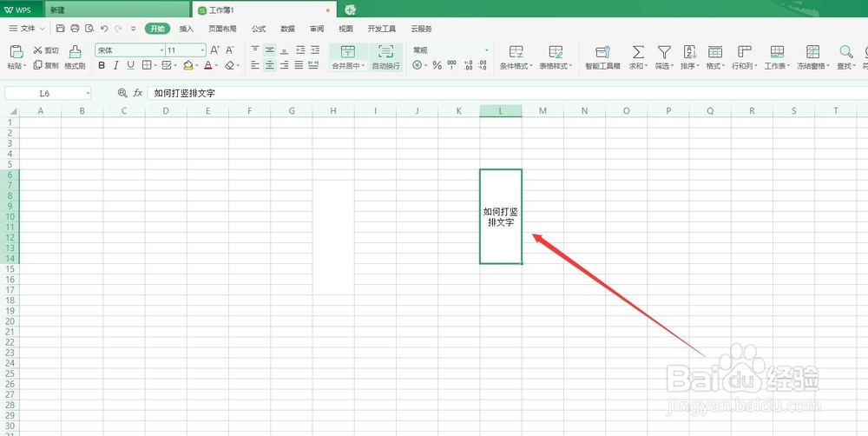Cut selection with 剪切

click(46, 50)
